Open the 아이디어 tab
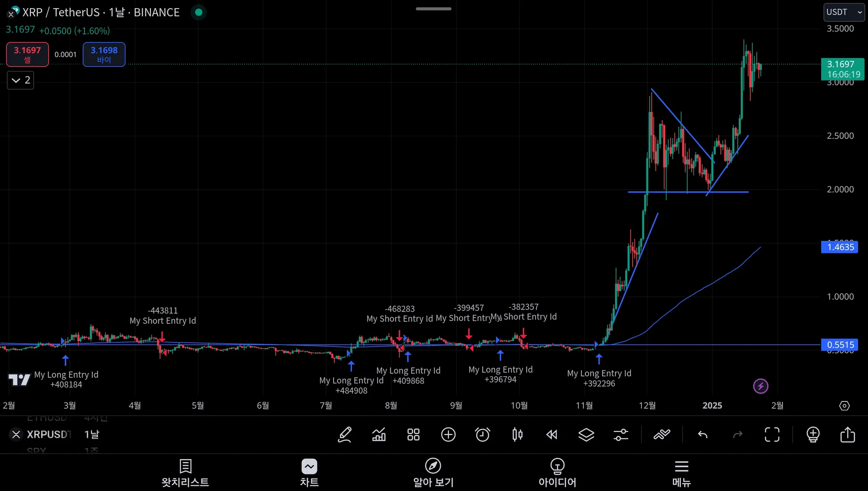868x491 pixels. [557, 473]
